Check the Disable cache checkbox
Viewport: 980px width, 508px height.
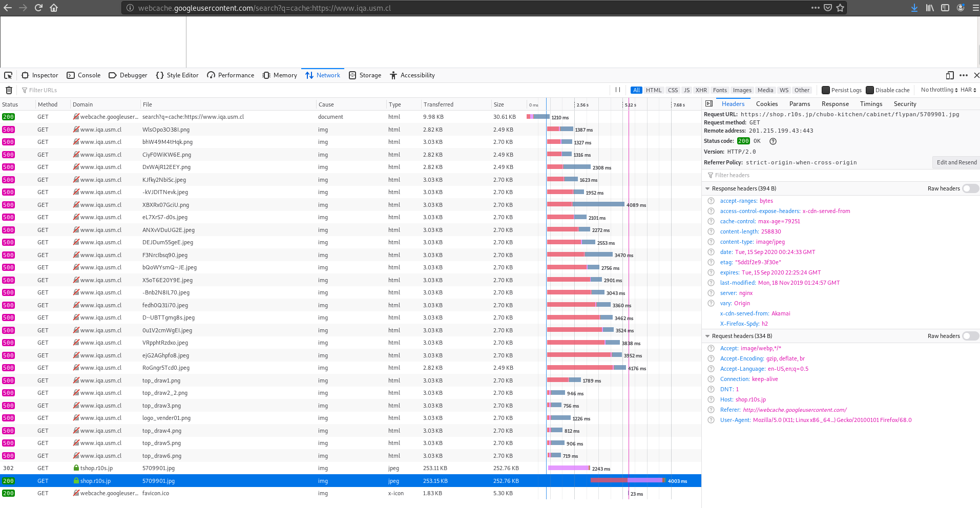869,90
